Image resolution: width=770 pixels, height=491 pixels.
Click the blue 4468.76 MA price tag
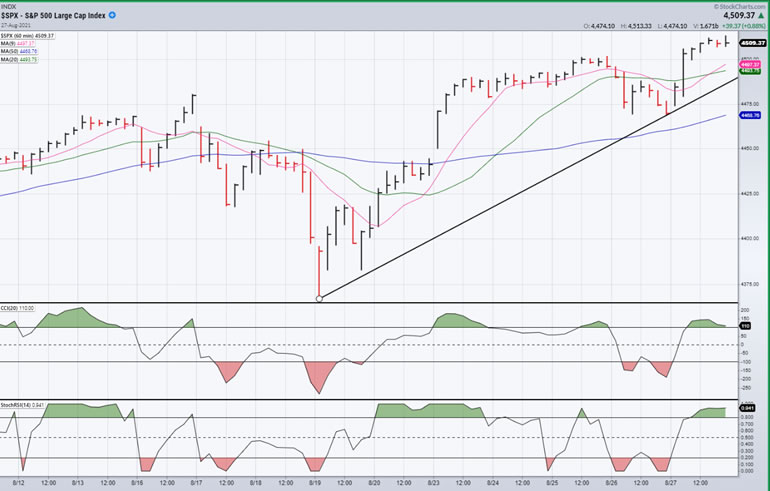coord(750,115)
